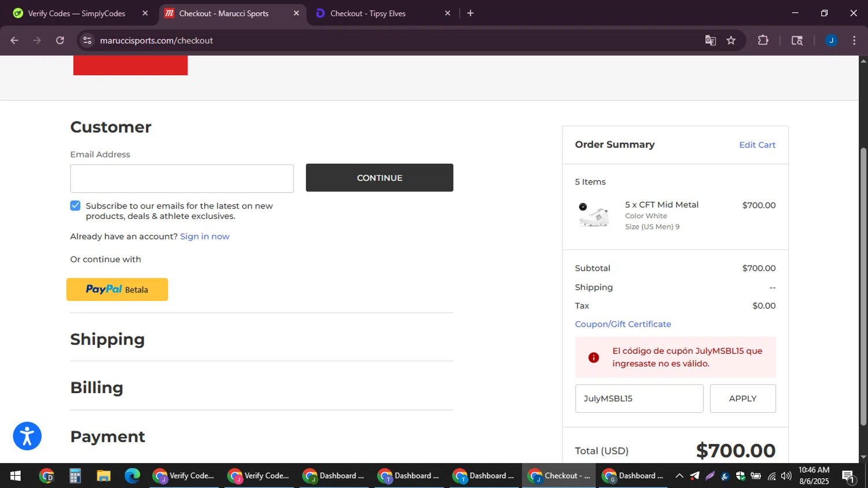Click the PayPal Betala button
The width and height of the screenshot is (868, 488).
117,289
